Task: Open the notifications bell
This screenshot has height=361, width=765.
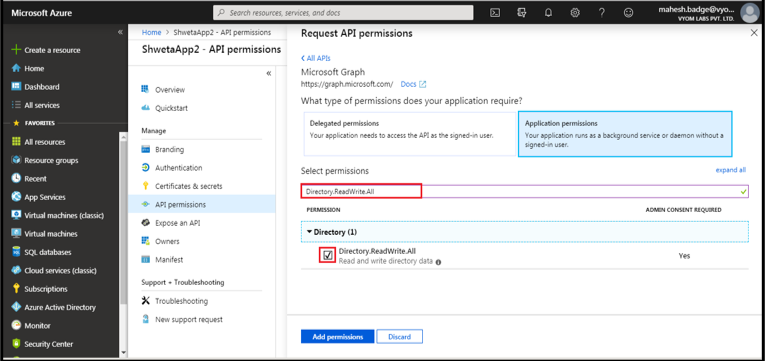Action: 548,13
